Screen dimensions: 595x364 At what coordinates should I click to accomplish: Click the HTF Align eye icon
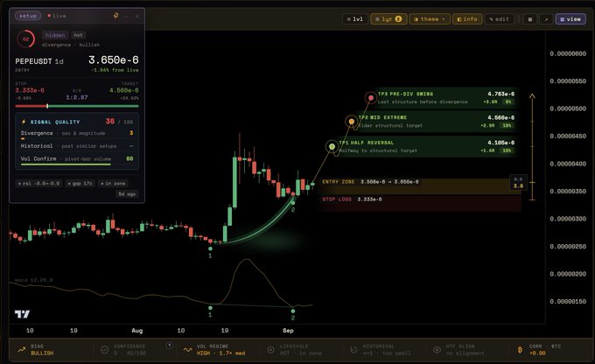coord(437,350)
